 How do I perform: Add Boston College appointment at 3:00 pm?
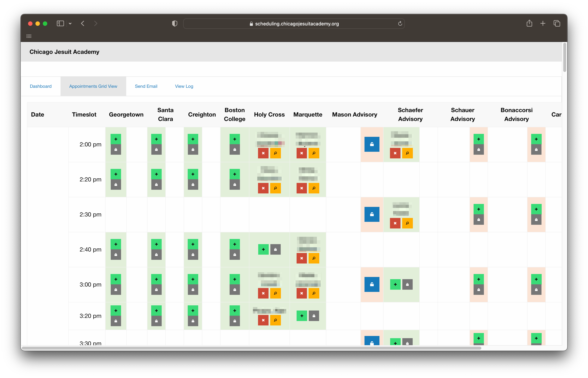pyautogui.click(x=235, y=279)
